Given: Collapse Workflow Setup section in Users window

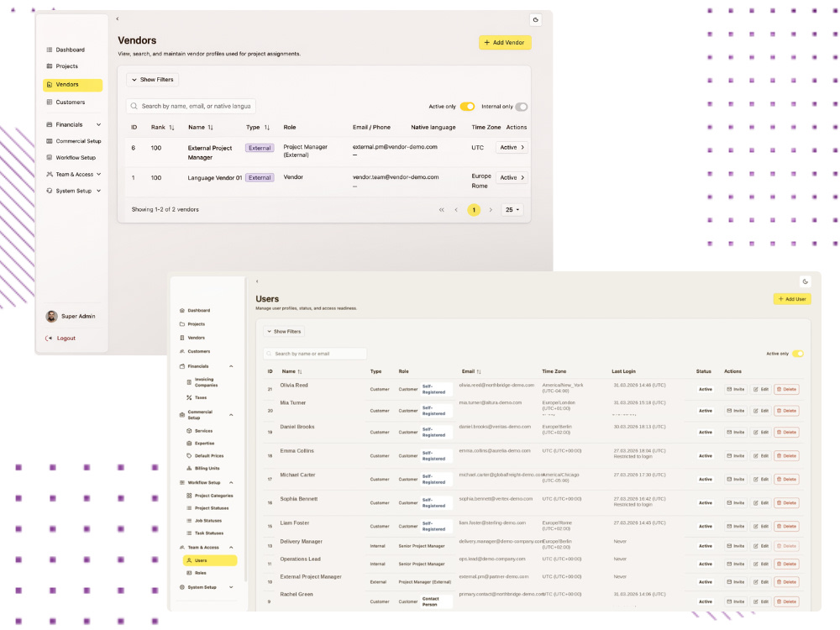Looking at the screenshot, I should tap(231, 483).
